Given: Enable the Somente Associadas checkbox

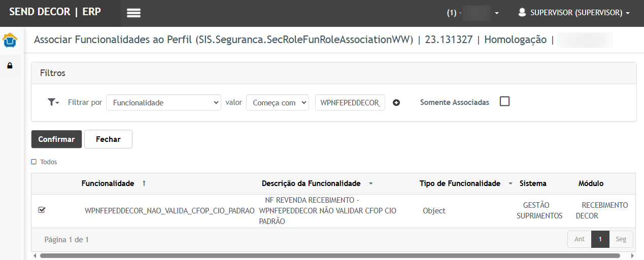Looking at the screenshot, I should click(x=504, y=101).
